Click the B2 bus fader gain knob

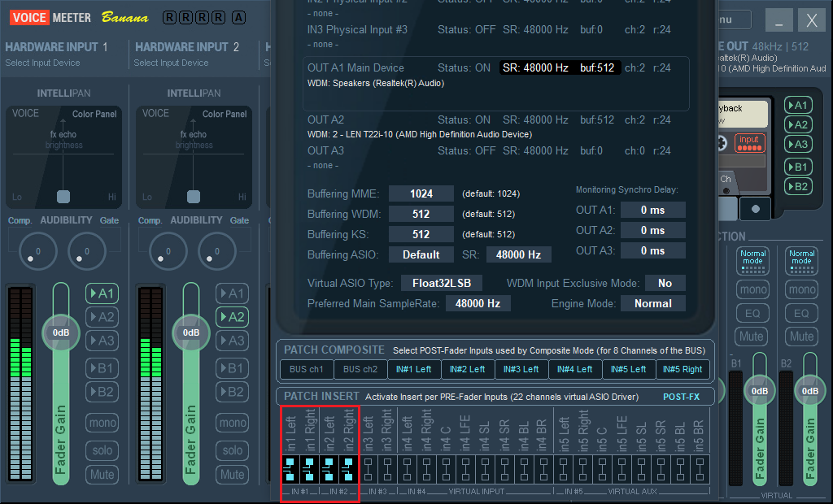pos(810,391)
